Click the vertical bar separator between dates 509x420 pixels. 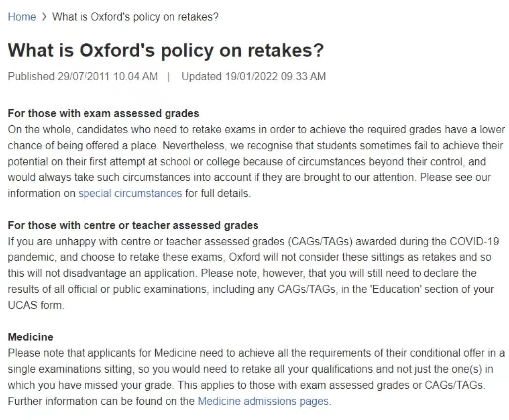point(168,77)
